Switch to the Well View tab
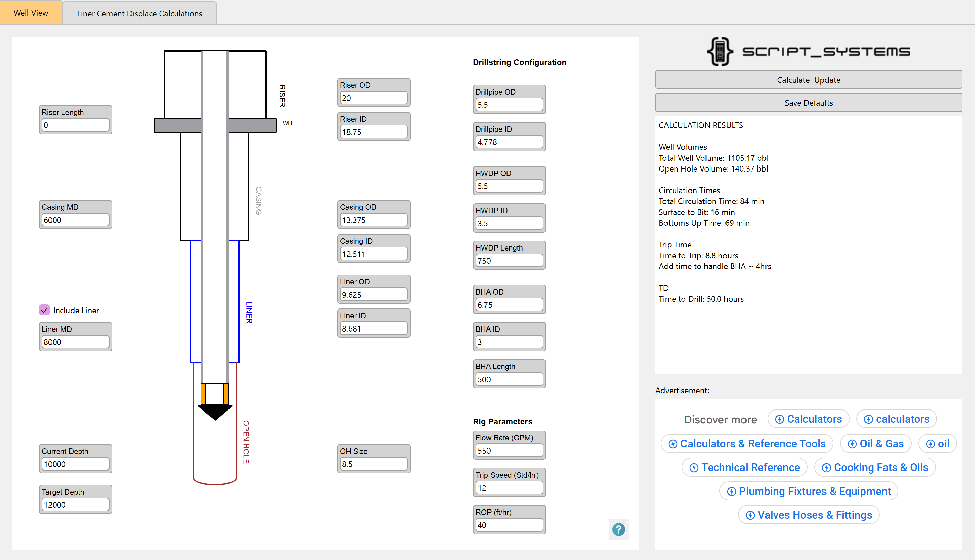 pos(31,12)
